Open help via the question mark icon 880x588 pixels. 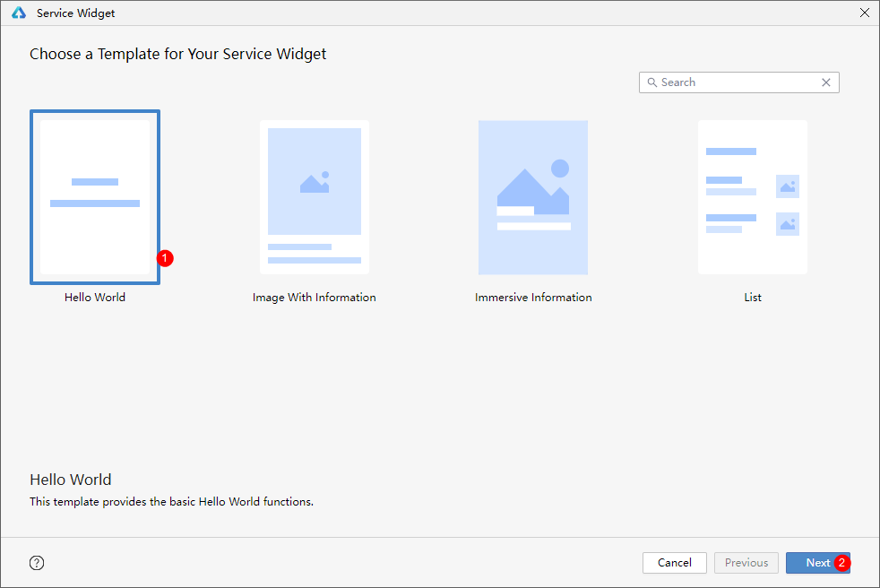tap(37, 563)
